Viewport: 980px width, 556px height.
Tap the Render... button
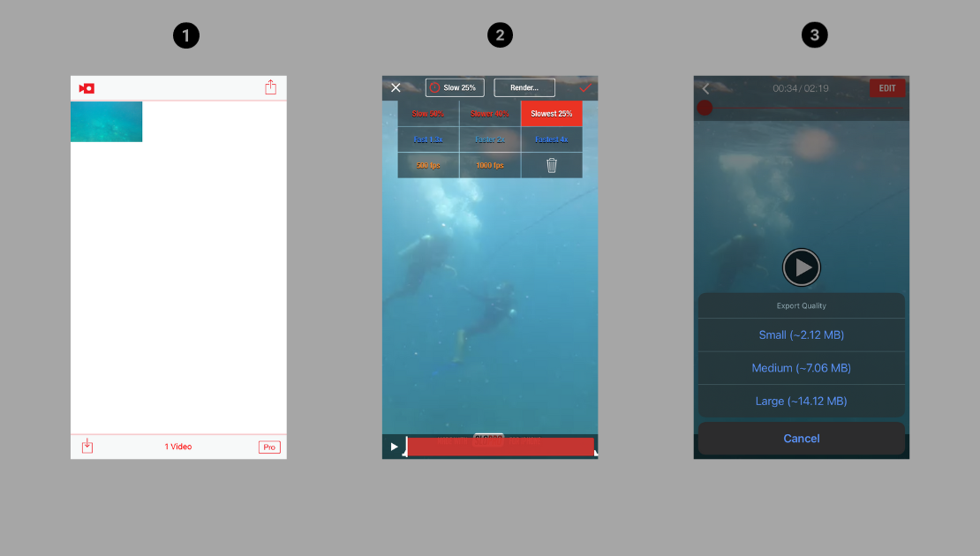(x=524, y=87)
